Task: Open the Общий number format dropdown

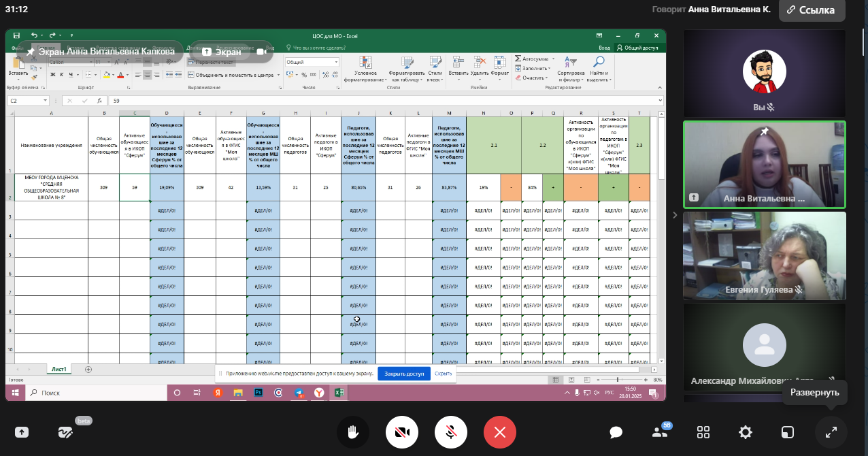Action: point(335,62)
